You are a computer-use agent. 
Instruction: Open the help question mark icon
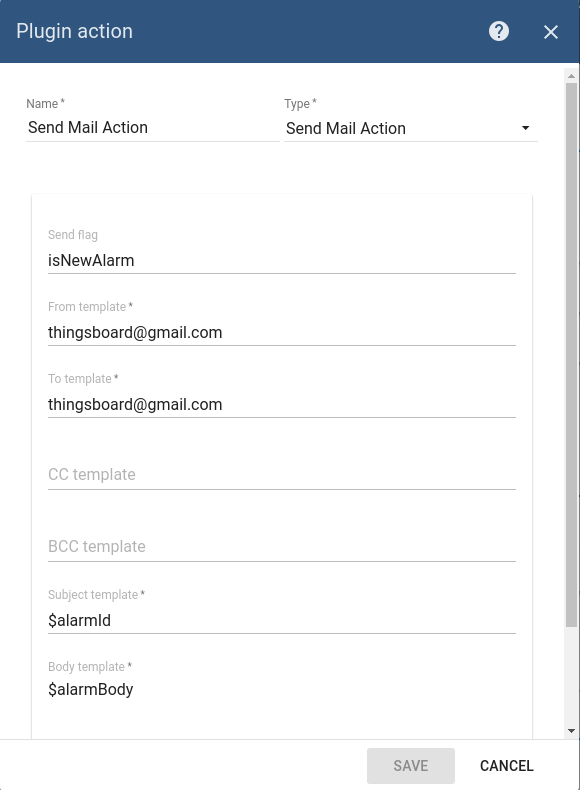tap(498, 31)
